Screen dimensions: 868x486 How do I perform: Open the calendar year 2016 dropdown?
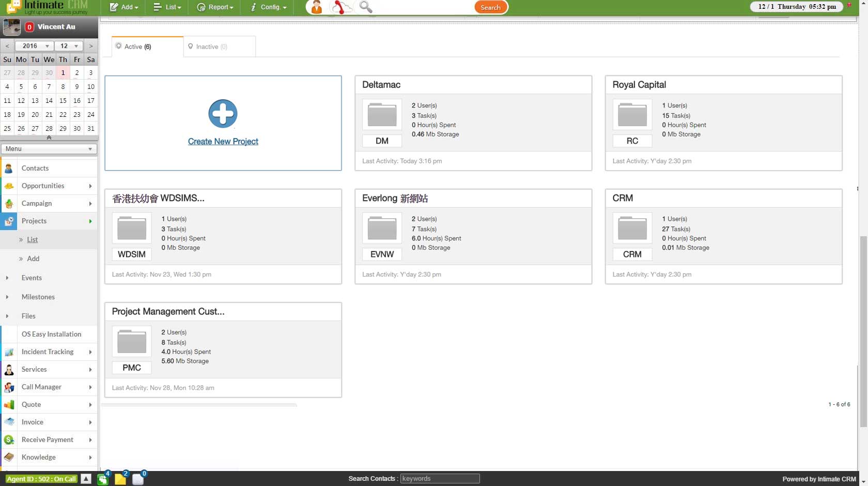pos(34,46)
